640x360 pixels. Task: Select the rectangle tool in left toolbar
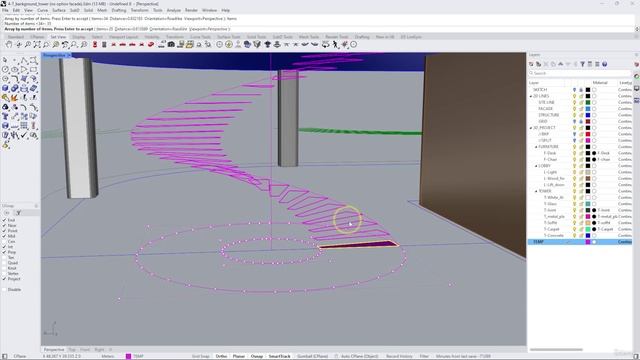(x=33, y=70)
